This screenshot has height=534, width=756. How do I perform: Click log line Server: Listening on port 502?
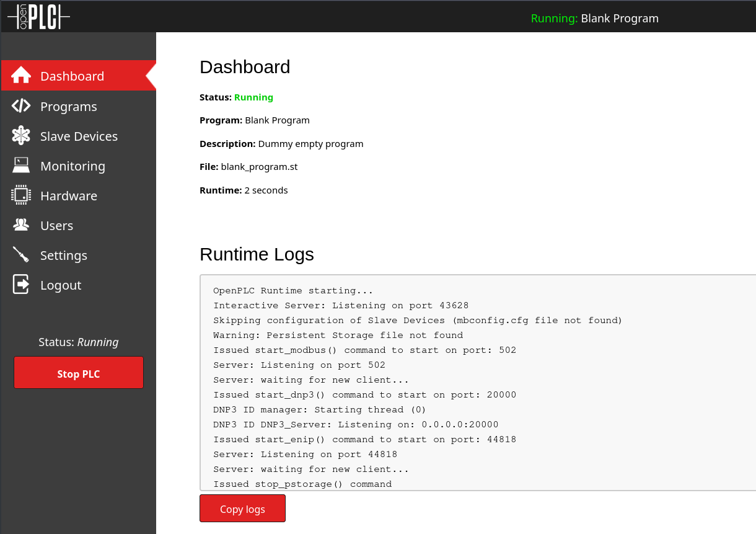pos(299,365)
